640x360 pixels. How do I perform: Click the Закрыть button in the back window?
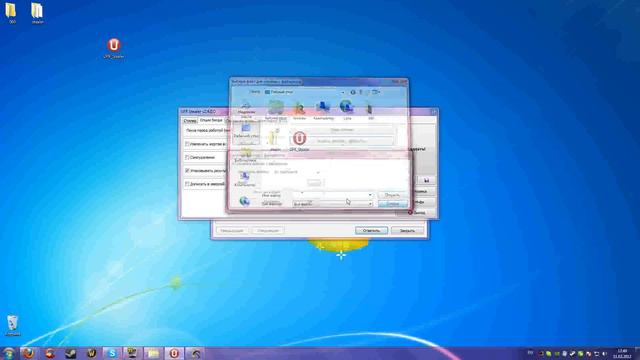pos(407,231)
